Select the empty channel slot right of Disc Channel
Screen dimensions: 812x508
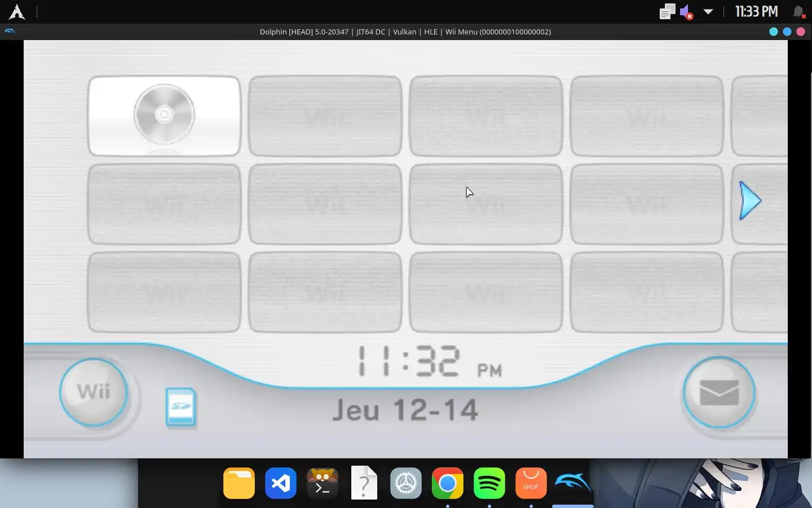pyautogui.click(x=325, y=116)
